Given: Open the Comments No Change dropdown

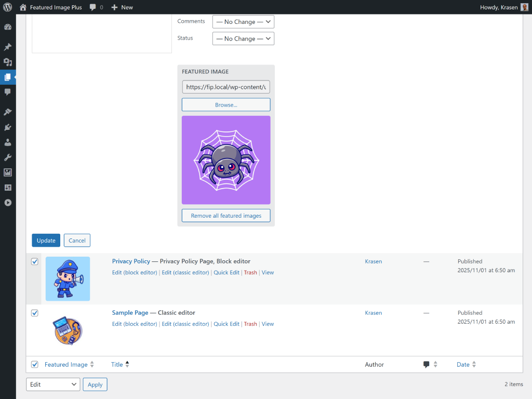Looking at the screenshot, I should 243,21.
